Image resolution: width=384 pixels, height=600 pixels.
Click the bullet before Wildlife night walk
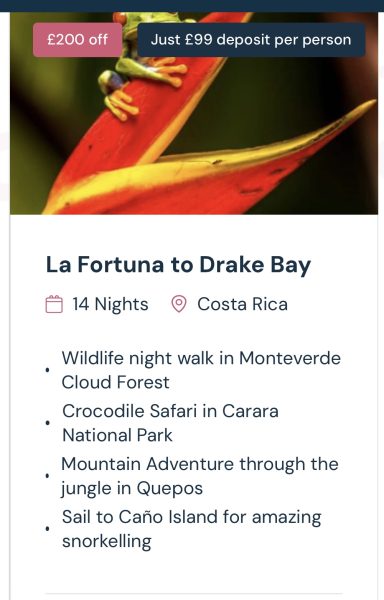(x=47, y=370)
